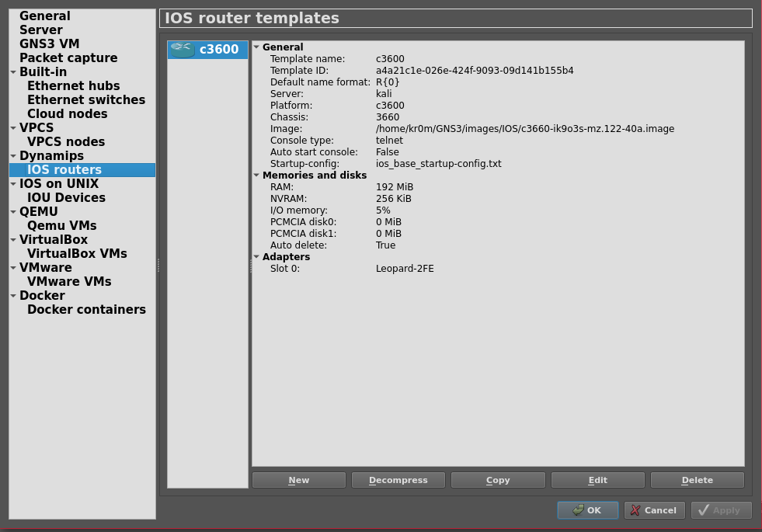Collapse the General section in template details
The width and height of the screenshot is (762, 532).
pos(256,47)
